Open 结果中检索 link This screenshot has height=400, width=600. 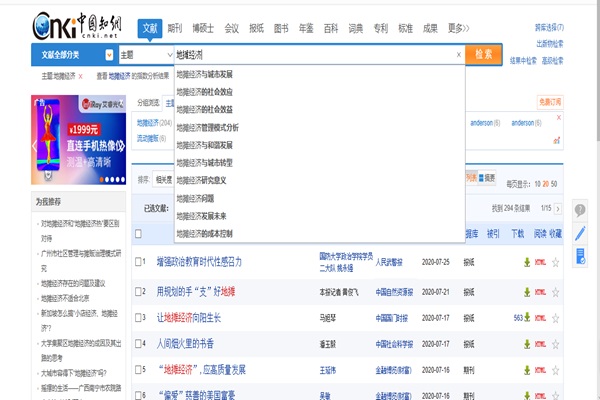pos(523,60)
